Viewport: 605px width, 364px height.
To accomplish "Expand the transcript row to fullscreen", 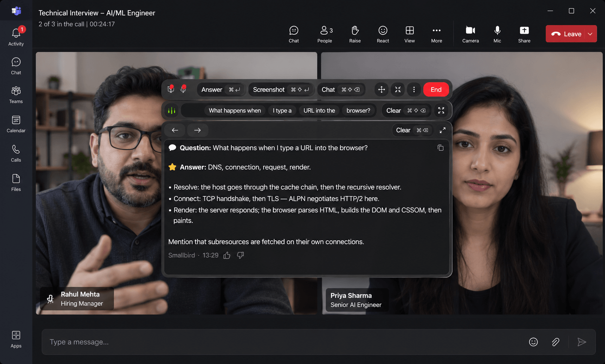I will [x=441, y=110].
